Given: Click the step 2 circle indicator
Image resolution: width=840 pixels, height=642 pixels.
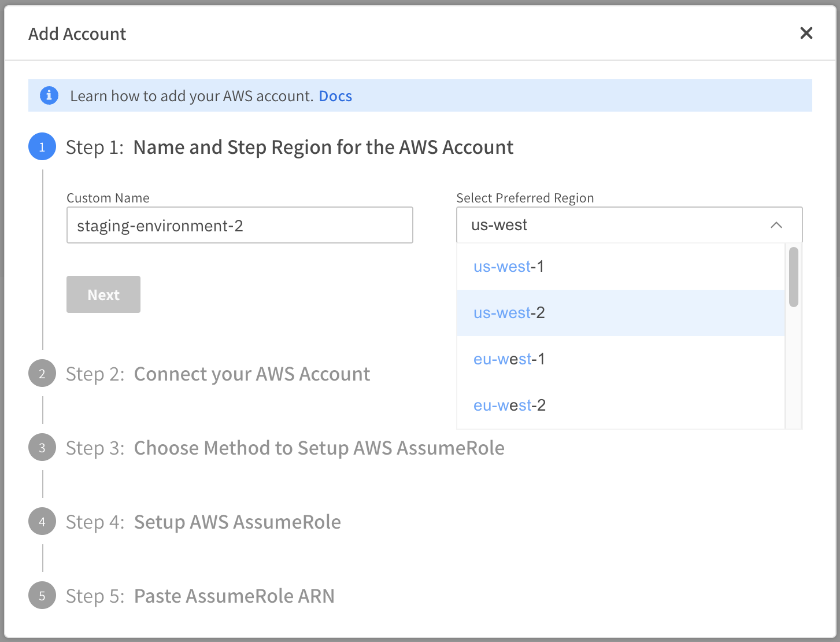Looking at the screenshot, I should pos(42,374).
